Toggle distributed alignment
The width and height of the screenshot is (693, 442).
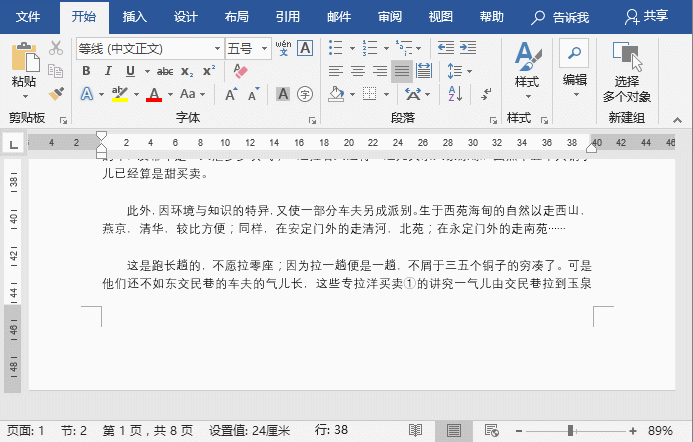424,71
